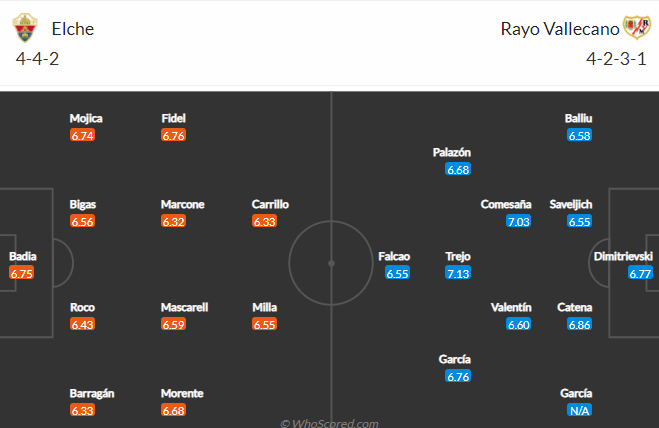Click Marcone's 6.32 rating badge

(173, 221)
